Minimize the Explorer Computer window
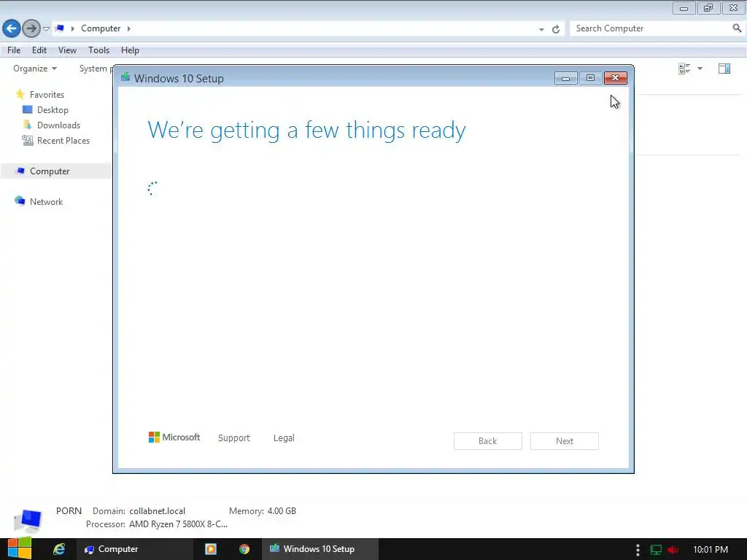 pyautogui.click(x=684, y=7)
